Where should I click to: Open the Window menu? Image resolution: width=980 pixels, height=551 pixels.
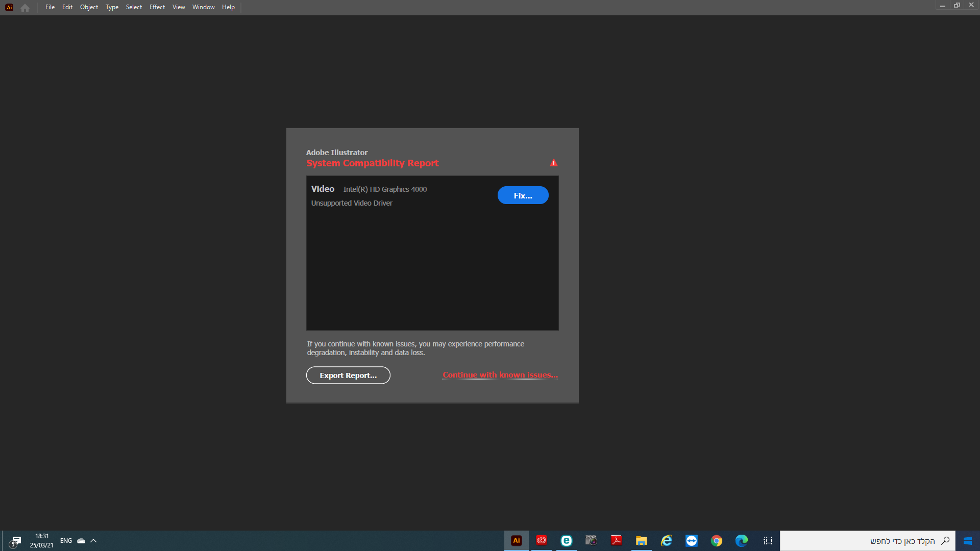(204, 7)
